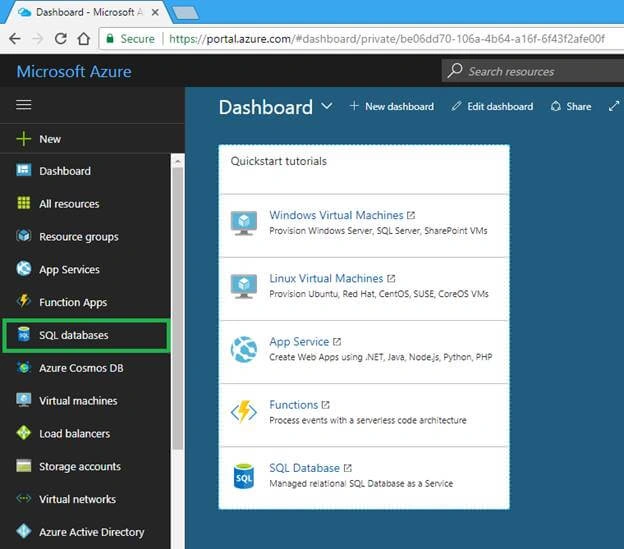Click the Virtual networks icon

[x=23, y=498]
